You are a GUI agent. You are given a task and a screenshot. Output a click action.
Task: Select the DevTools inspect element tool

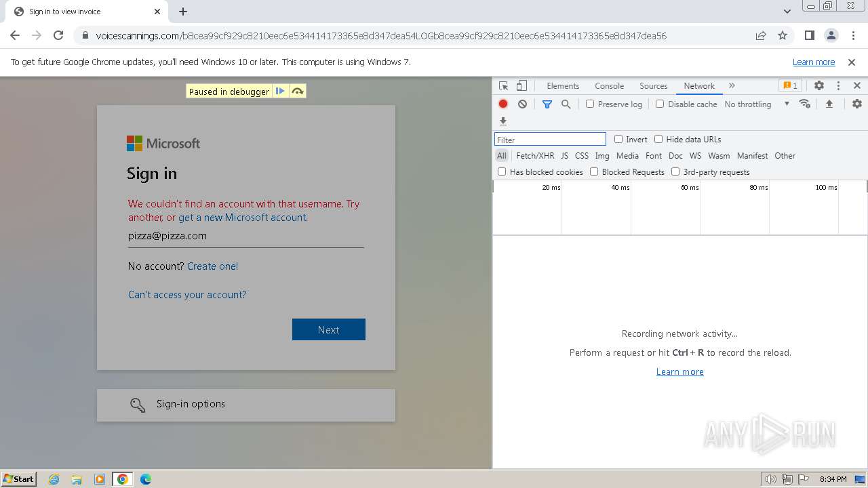[x=503, y=86]
